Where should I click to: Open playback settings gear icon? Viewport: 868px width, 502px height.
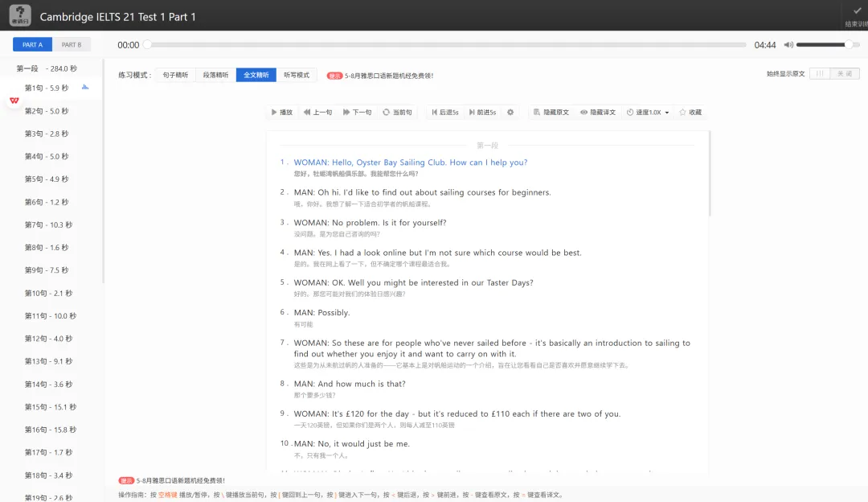[x=510, y=113]
